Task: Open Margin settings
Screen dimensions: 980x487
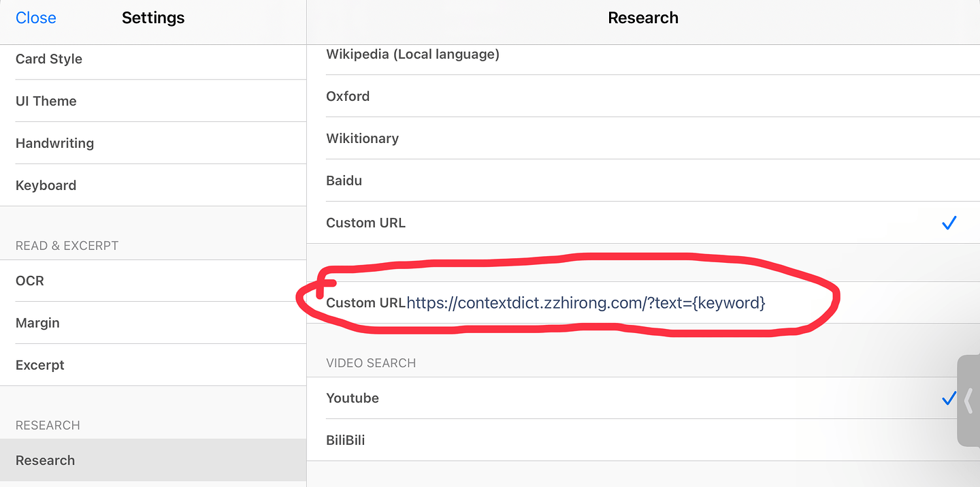Action: [x=153, y=323]
